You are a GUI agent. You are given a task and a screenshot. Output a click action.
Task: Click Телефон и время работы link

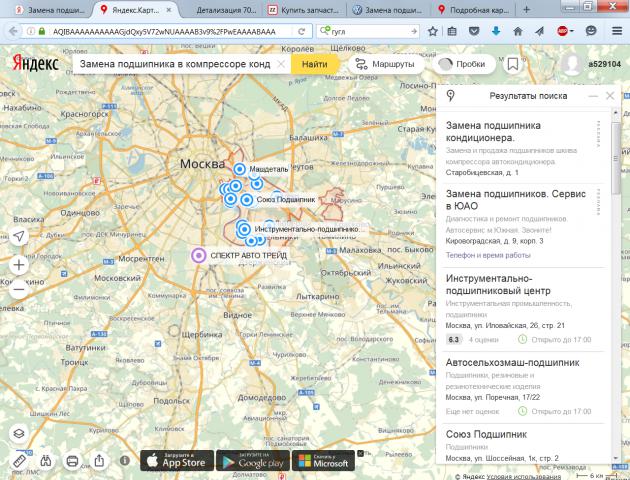pos(488,255)
